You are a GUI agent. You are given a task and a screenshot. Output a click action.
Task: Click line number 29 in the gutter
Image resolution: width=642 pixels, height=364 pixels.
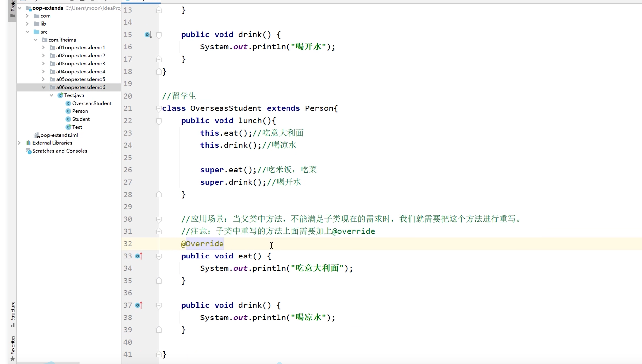(x=128, y=207)
